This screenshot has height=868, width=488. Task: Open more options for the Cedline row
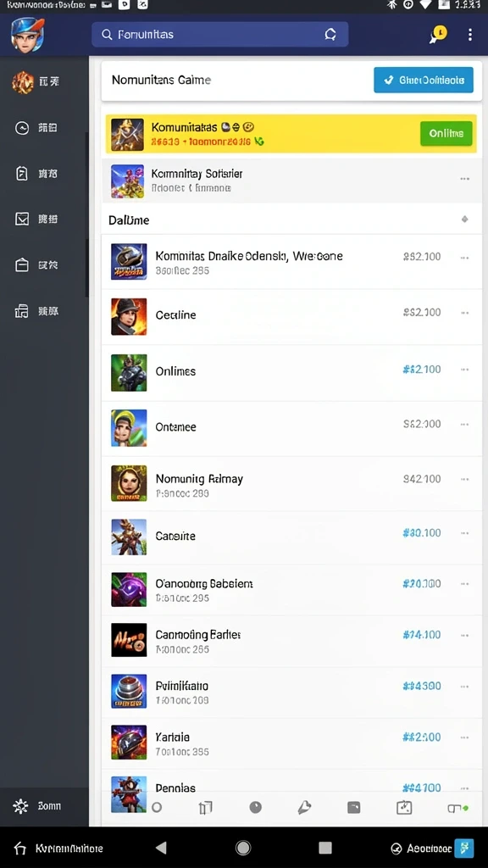[x=465, y=313]
